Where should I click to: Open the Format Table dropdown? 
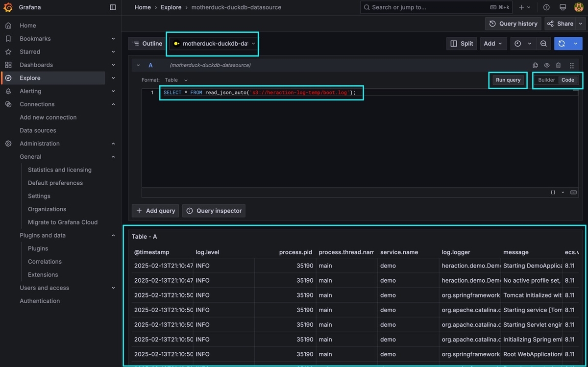coord(176,80)
